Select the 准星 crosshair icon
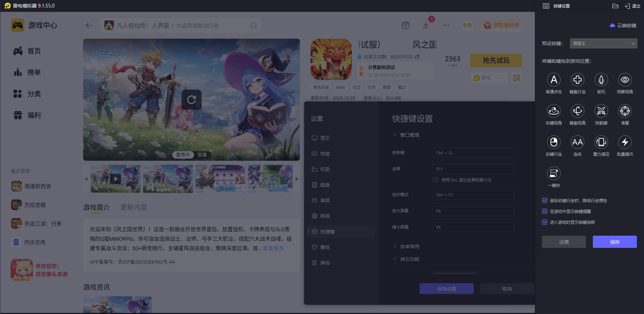This screenshot has width=644, height=314. 625,111
